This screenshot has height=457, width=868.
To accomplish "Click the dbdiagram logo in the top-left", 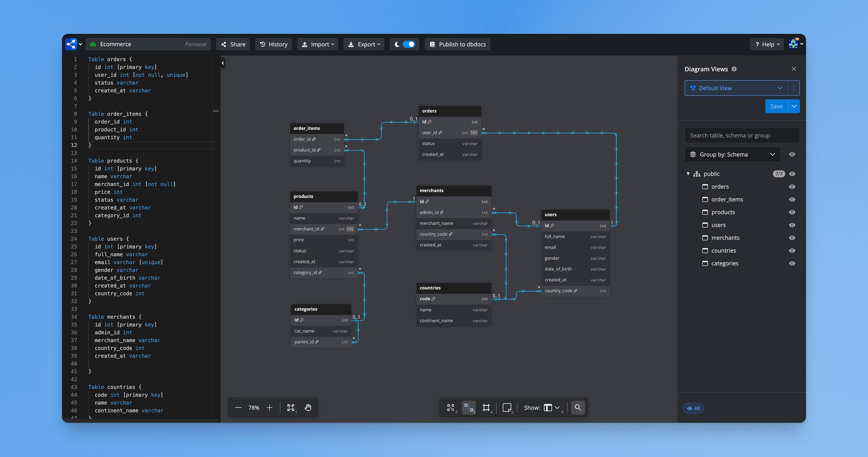I will point(71,44).
